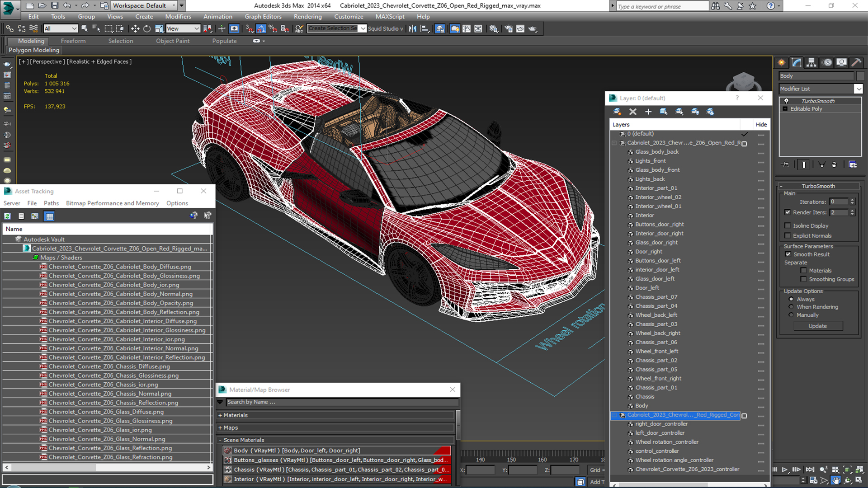Click Table View icon in Asset Tracking

tap(50, 216)
